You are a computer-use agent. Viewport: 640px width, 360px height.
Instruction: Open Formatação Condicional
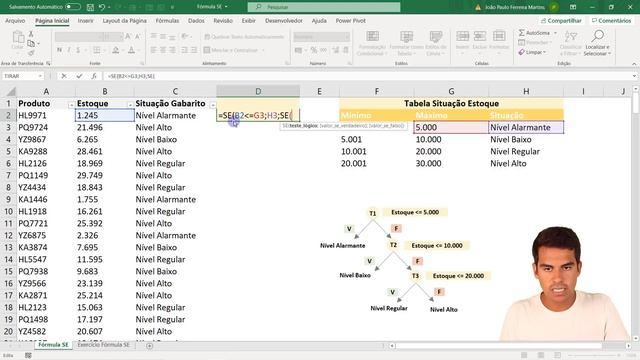tap(372, 43)
